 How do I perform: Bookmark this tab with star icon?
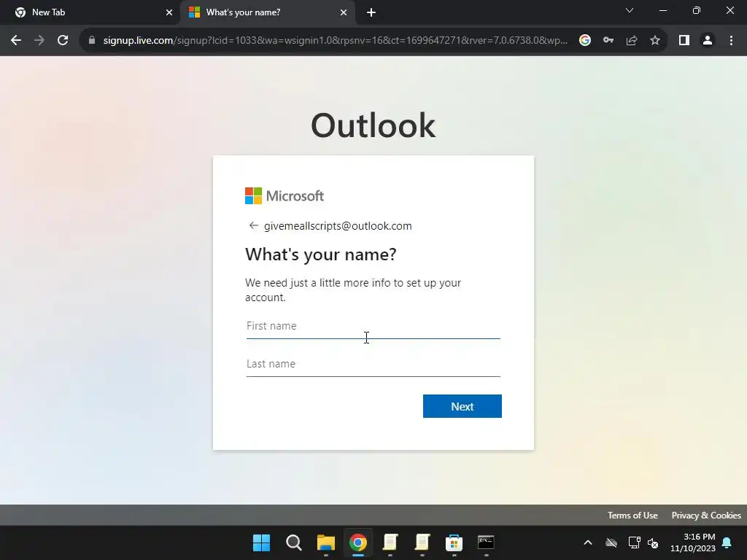[655, 41]
